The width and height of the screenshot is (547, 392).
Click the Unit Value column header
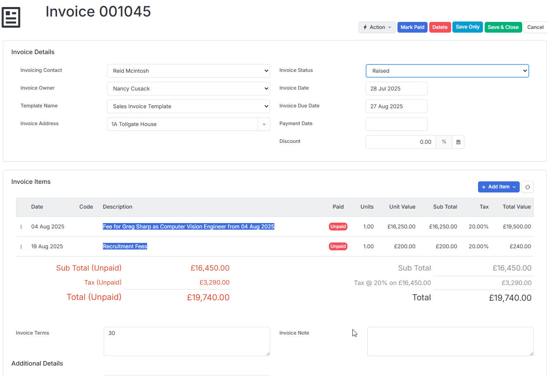[402, 207]
